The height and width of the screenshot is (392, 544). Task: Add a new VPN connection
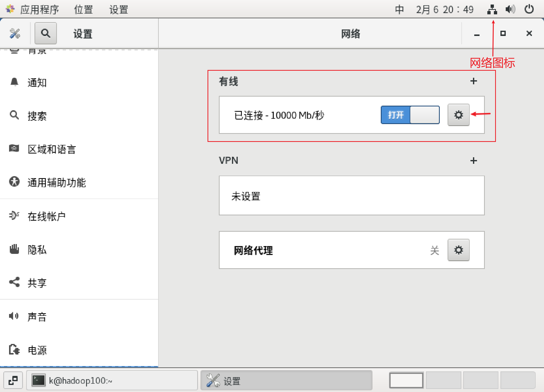pos(473,161)
